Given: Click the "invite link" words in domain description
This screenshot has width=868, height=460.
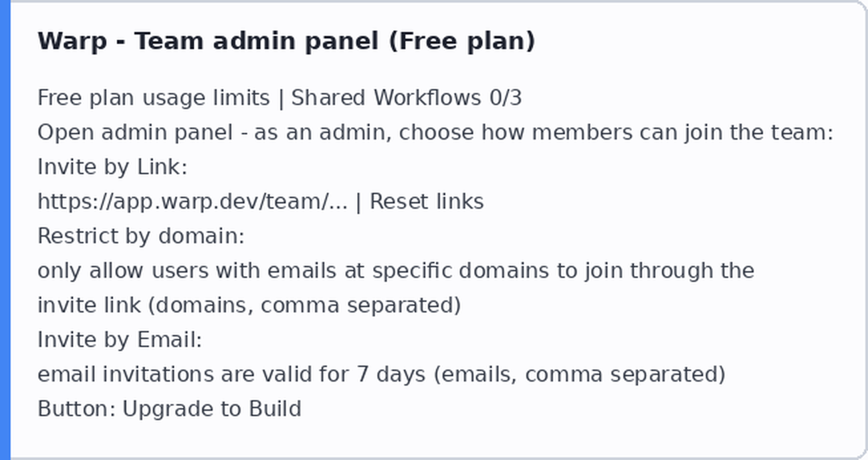Looking at the screenshot, I should pos(89,304).
